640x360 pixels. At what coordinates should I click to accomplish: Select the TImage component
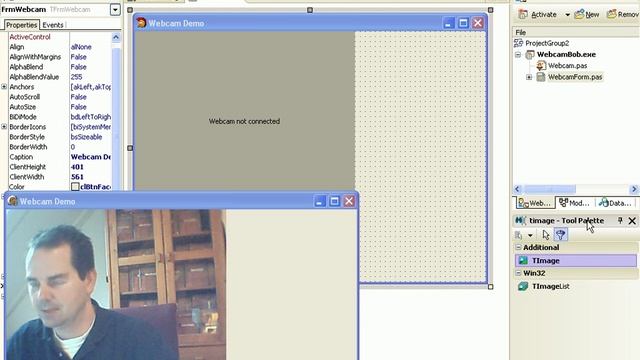click(x=576, y=260)
